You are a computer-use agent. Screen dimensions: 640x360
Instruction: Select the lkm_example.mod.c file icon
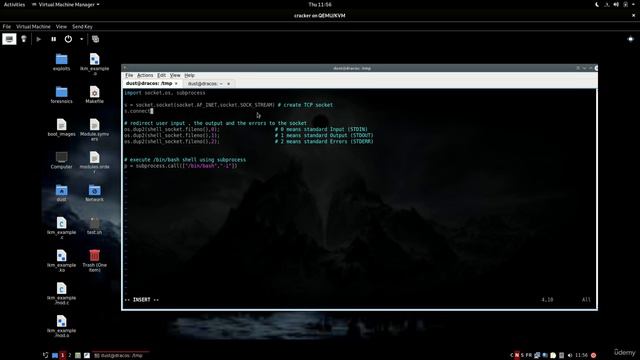[61, 293]
